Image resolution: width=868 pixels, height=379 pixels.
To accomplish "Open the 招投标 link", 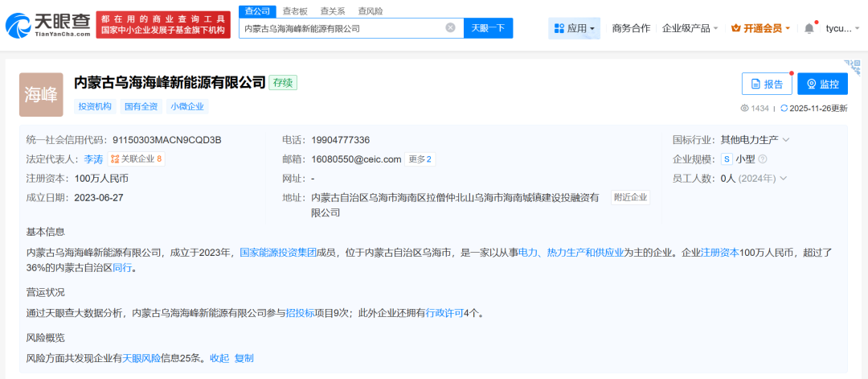I will [300, 313].
